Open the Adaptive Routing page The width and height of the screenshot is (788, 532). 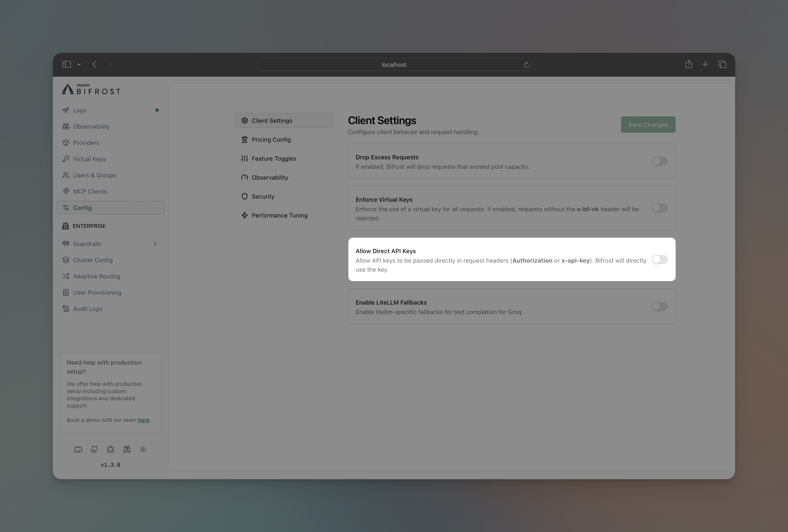(x=96, y=276)
